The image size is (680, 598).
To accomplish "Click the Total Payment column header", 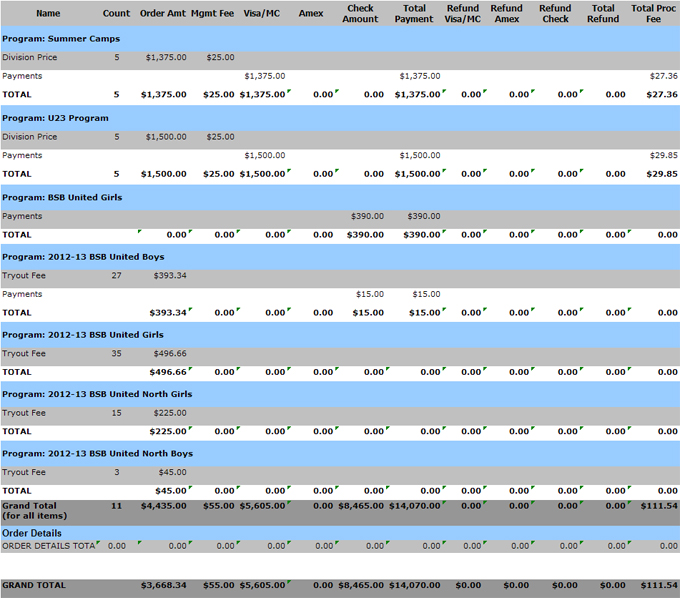I will 414,13.
